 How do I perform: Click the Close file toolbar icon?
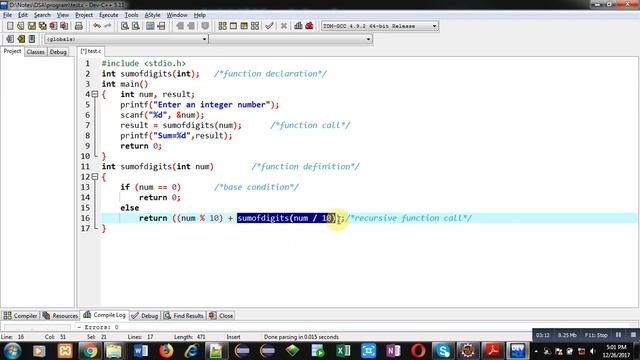tap(53, 26)
